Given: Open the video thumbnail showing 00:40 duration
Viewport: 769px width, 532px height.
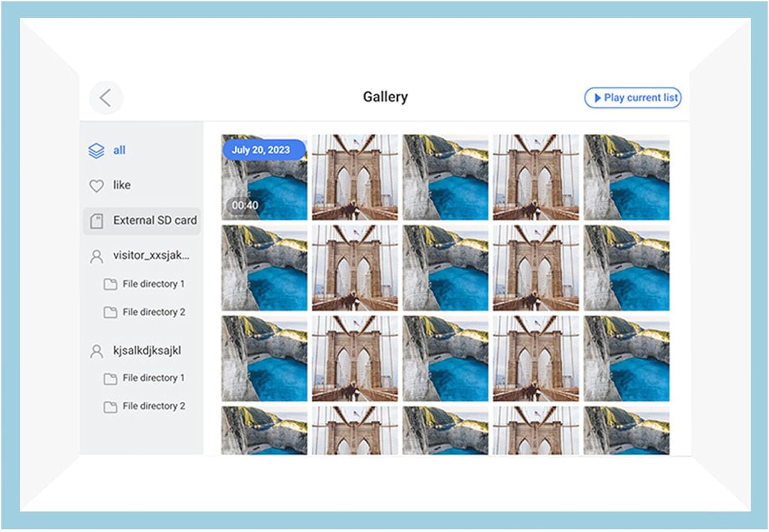Looking at the screenshot, I should click(x=264, y=177).
